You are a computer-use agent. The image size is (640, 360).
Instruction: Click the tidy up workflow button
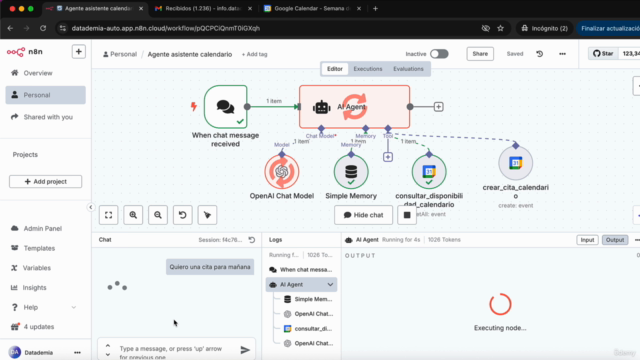tap(207, 215)
